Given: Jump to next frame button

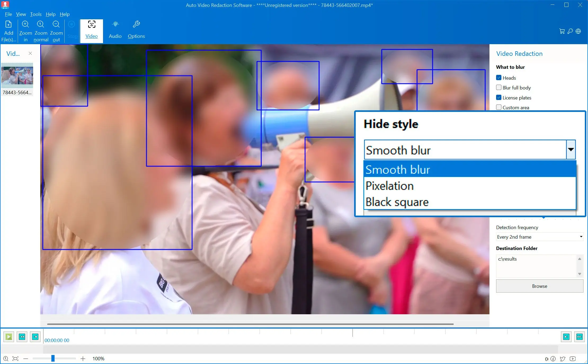Looking at the screenshot, I should coord(566,336).
